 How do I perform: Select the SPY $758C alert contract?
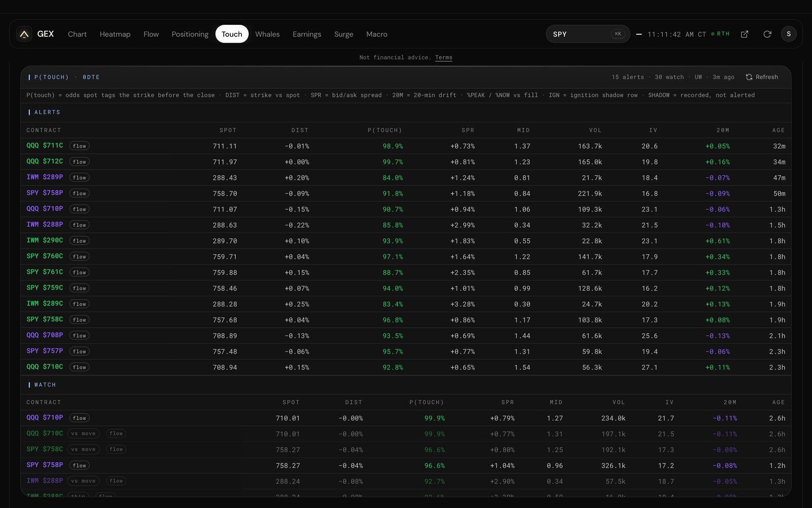[x=45, y=319]
